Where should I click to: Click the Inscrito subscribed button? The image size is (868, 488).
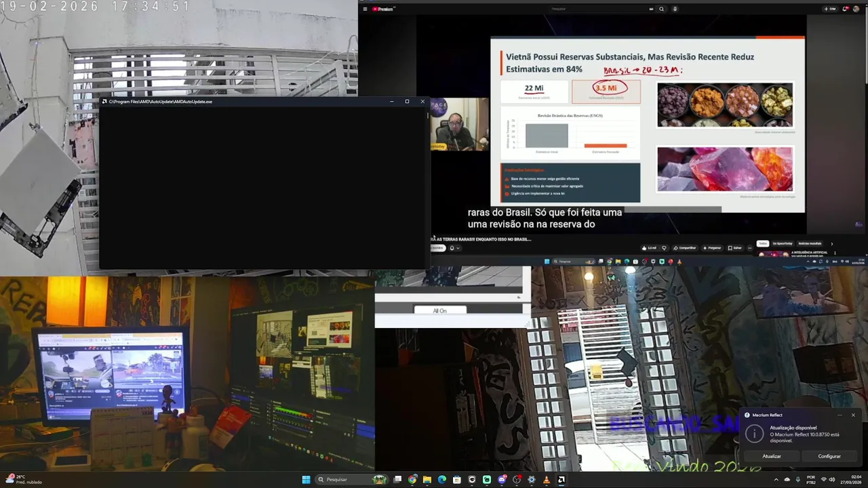click(437, 248)
